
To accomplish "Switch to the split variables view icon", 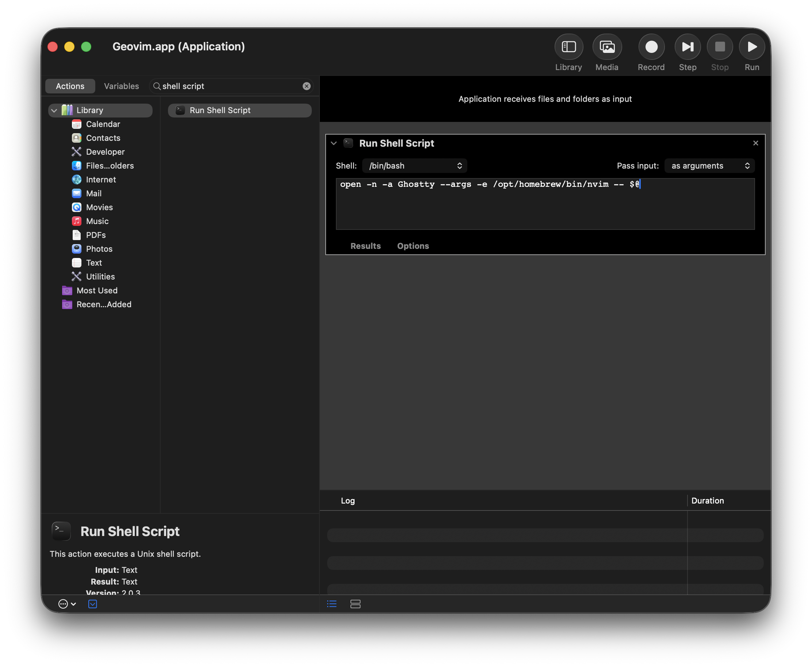I will point(355,604).
